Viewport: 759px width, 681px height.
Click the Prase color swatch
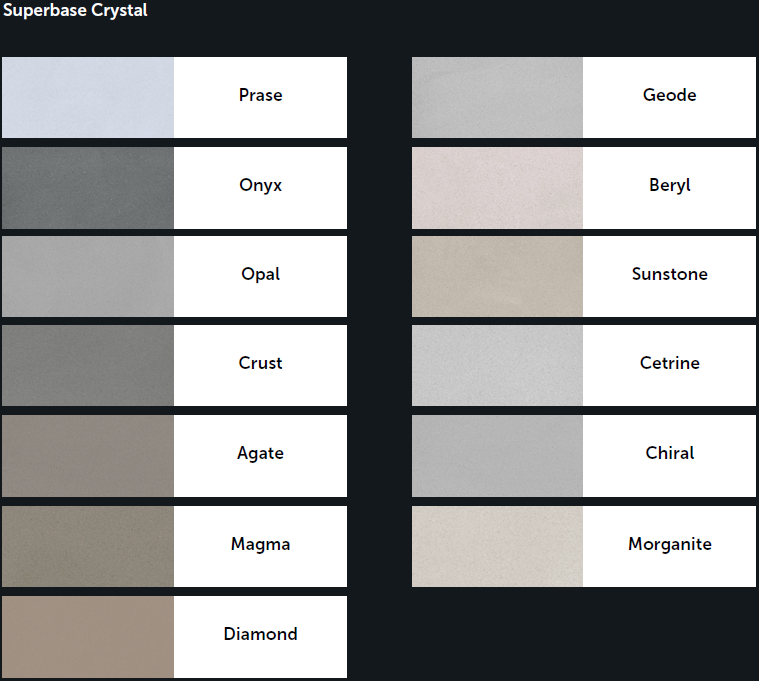tap(88, 97)
